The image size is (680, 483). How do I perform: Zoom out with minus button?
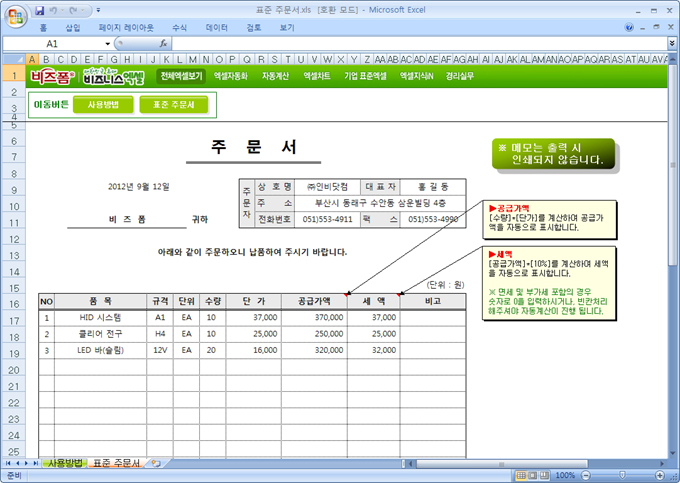click(x=585, y=476)
